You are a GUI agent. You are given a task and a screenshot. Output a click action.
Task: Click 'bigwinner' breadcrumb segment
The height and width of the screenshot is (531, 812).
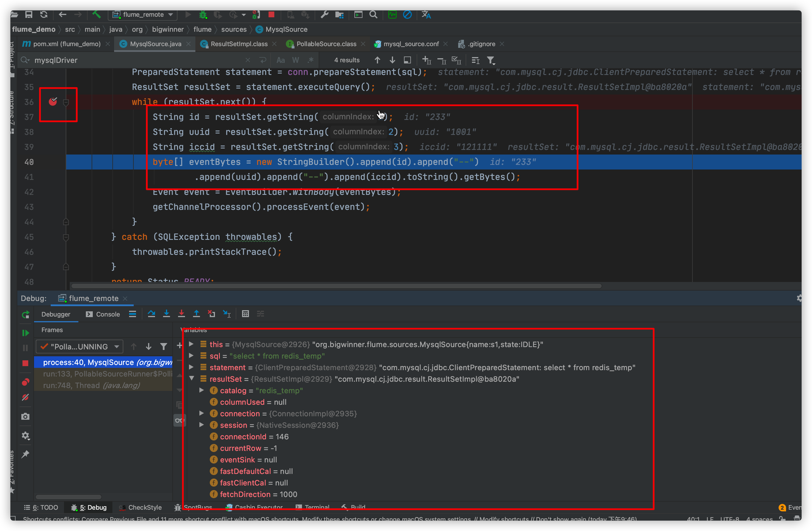(x=168, y=29)
